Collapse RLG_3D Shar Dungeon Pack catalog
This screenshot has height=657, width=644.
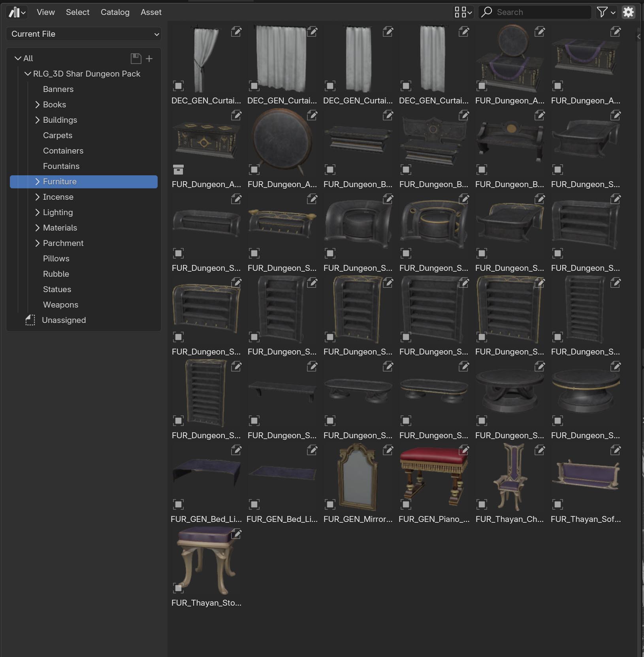(28, 74)
